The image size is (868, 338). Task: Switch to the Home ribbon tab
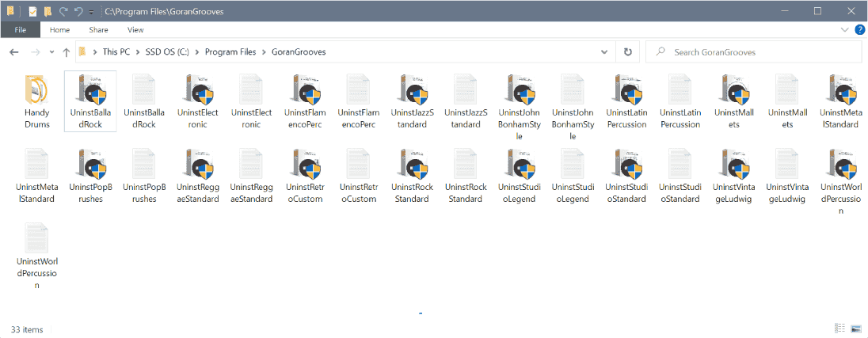[x=59, y=30]
